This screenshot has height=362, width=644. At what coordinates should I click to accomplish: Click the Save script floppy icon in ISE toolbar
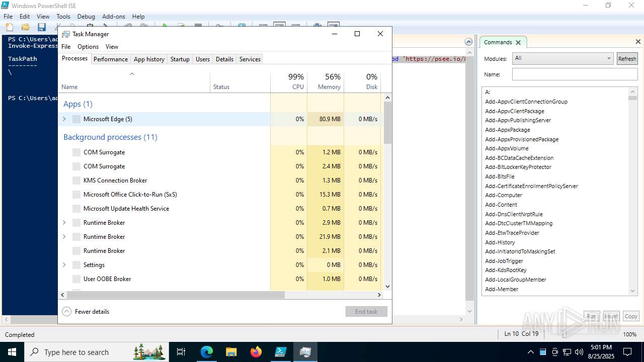41,27
